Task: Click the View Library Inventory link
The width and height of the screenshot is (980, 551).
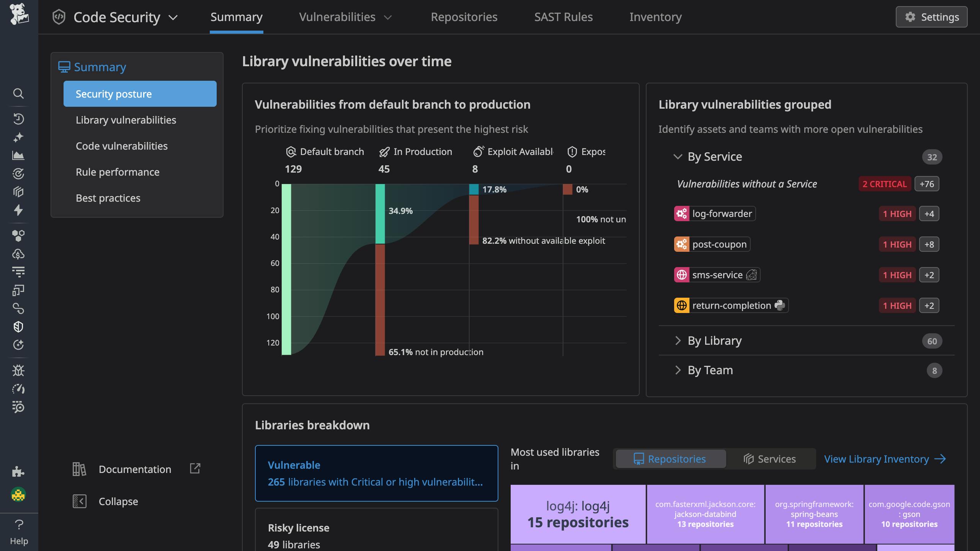Action: [876, 459]
